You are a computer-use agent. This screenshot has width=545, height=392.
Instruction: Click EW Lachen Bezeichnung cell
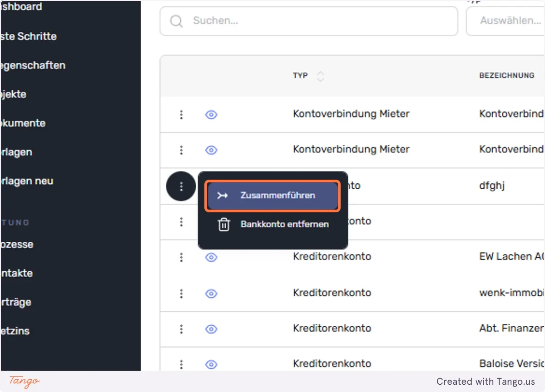pos(512,256)
